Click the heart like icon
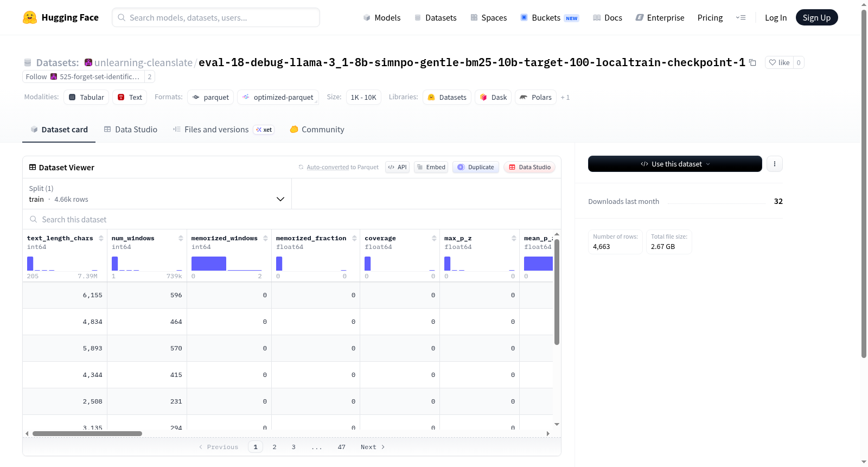 click(x=773, y=62)
